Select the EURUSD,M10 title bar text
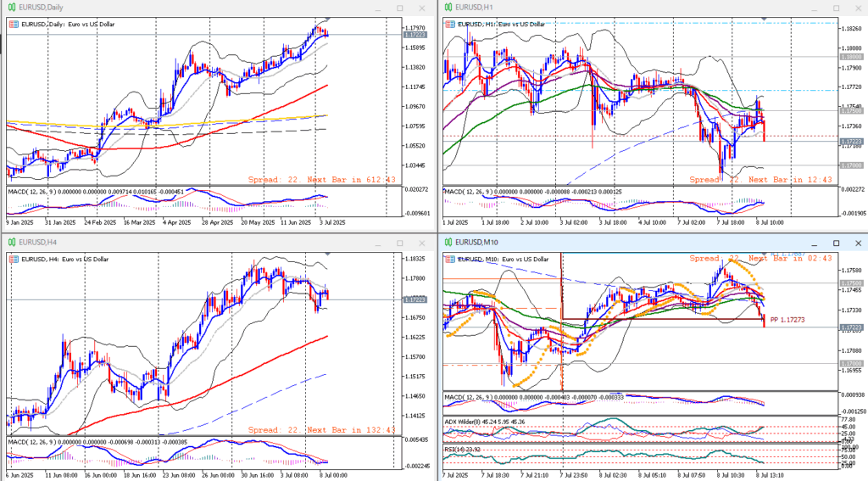Viewport: 868px width, 481px height. click(476, 243)
